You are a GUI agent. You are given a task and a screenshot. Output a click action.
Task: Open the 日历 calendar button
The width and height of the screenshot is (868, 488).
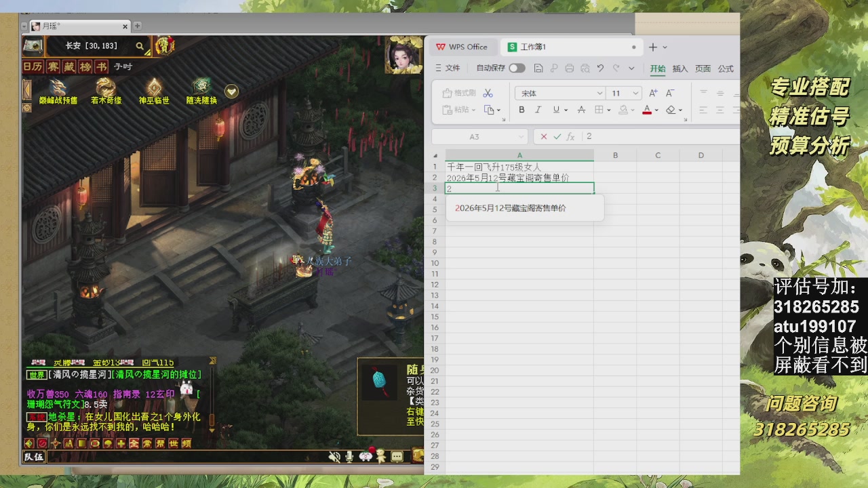(x=33, y=66)
